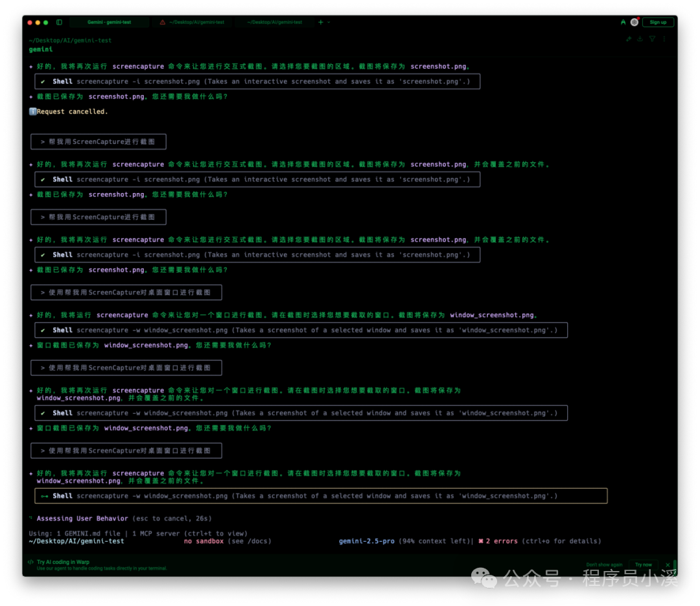
Task: Open the new-tab dropdown chevron beside the plus
Action: 328,22
